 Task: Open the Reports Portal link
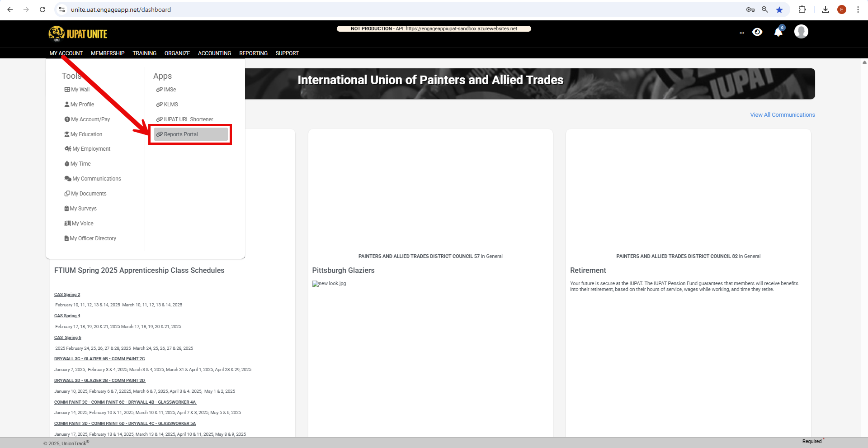pyautogui.click(x=191, y=134)
